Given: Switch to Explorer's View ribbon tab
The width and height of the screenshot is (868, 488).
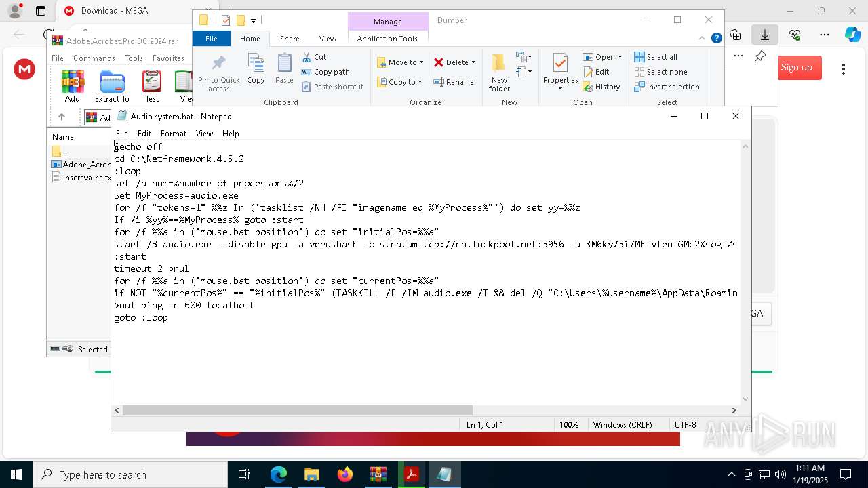Looking at the screenshot, I should point(328,39).
